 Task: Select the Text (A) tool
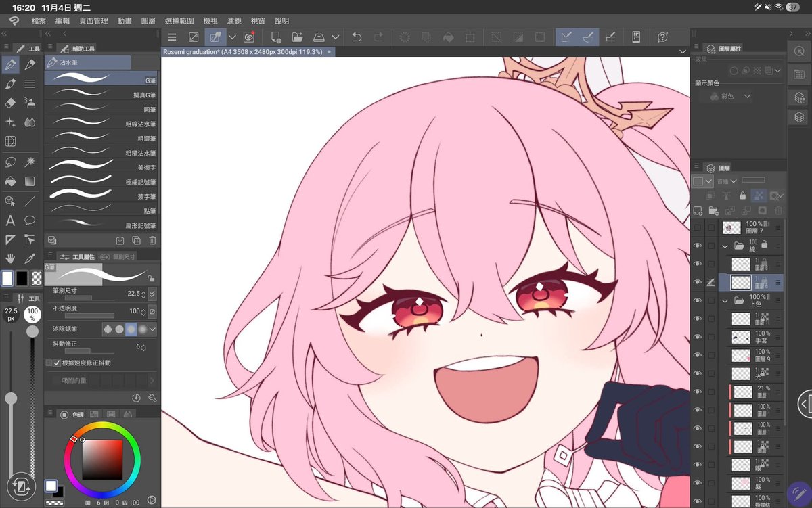[x=10, y=221]
